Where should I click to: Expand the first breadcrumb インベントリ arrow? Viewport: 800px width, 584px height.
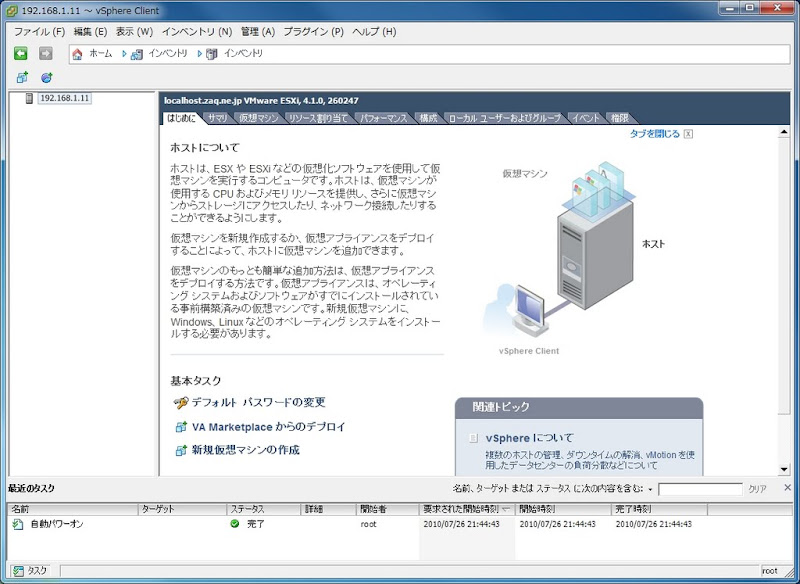pyautogui.click(x=124, y=54)
